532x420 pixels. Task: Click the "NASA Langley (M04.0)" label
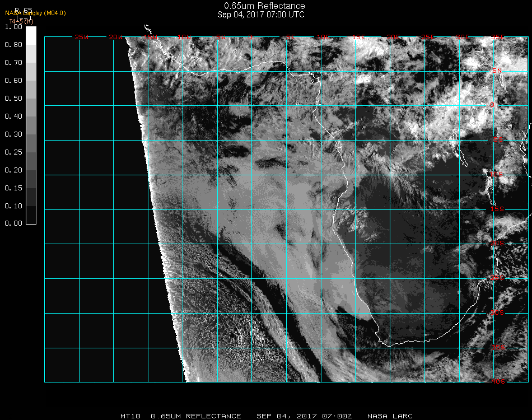point(35,13)
